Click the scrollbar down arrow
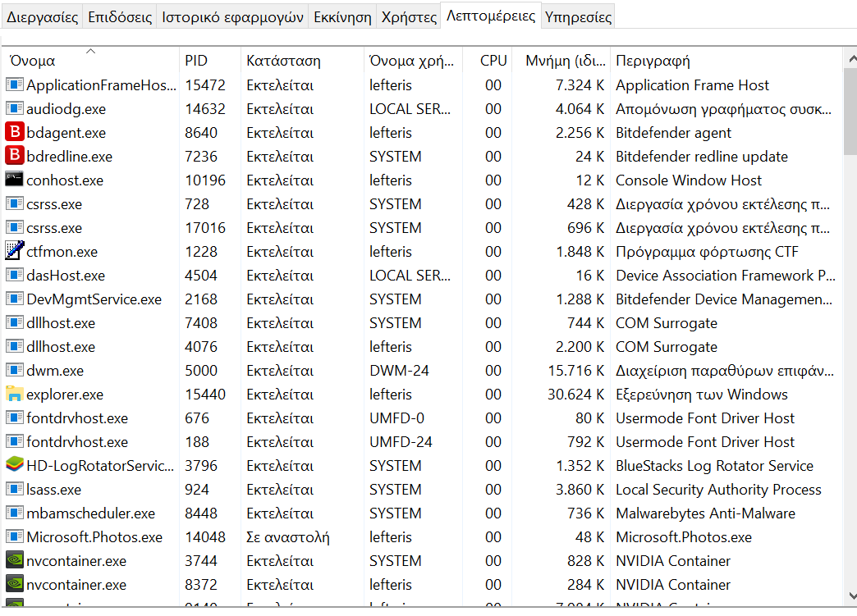 point(851,595)
